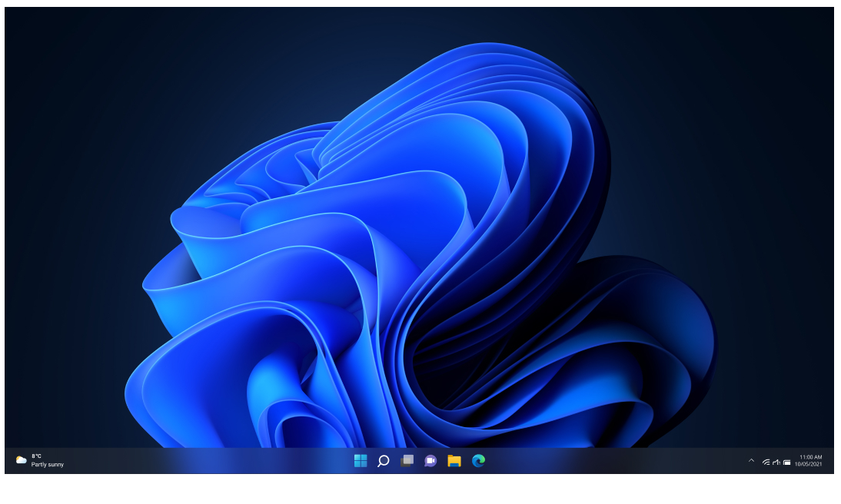Click the Wi-Fi network tray icon
This screenshot has height=504, width=841.
[x=766, y=462]
